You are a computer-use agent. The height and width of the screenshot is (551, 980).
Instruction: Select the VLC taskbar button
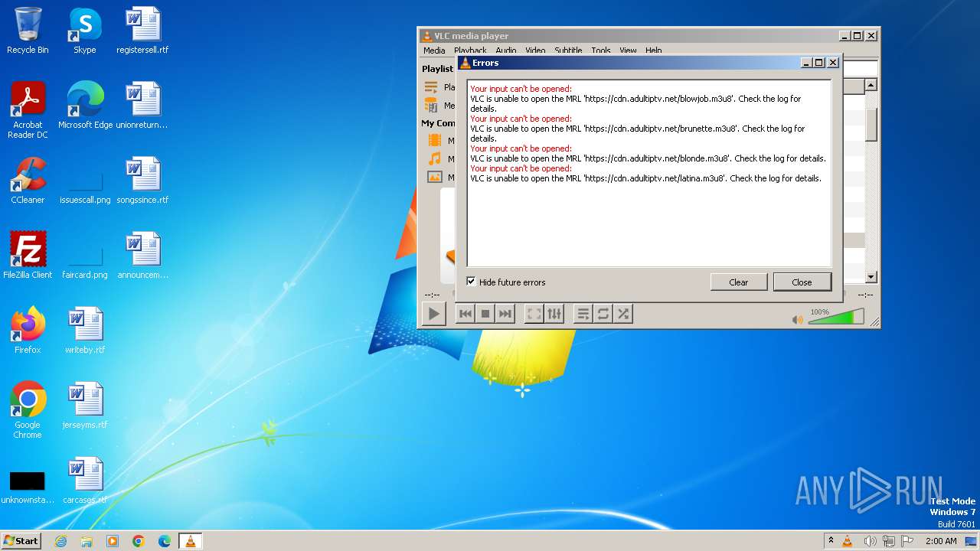coord(191,541)
